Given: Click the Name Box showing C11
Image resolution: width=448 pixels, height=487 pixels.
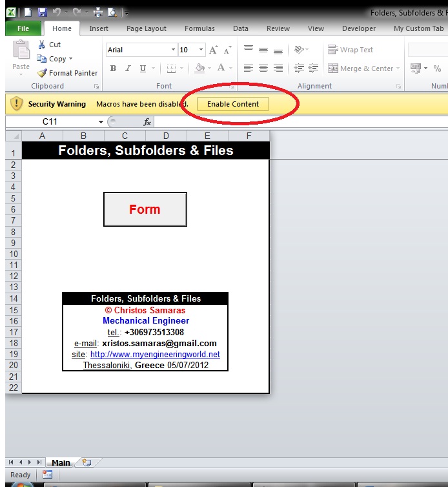Looking at the screenshot, I should tap(50, 121).
